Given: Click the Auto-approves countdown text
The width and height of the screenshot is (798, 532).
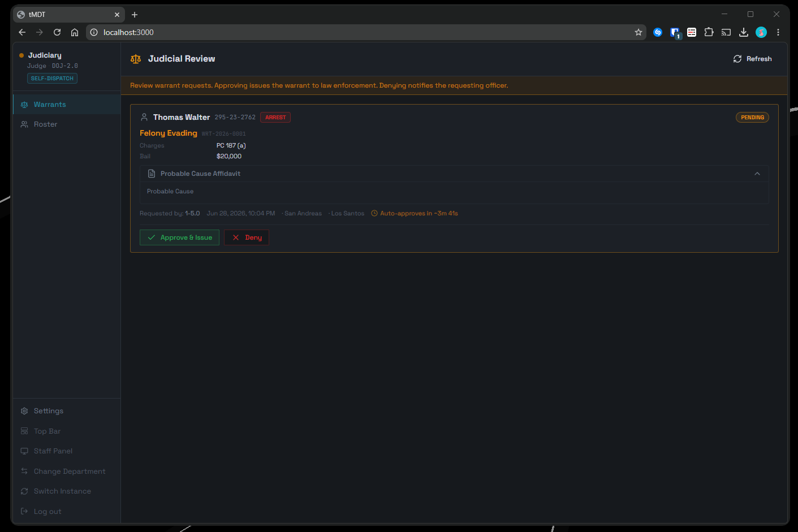Looking at the screenshot, I should coord(419,214).
